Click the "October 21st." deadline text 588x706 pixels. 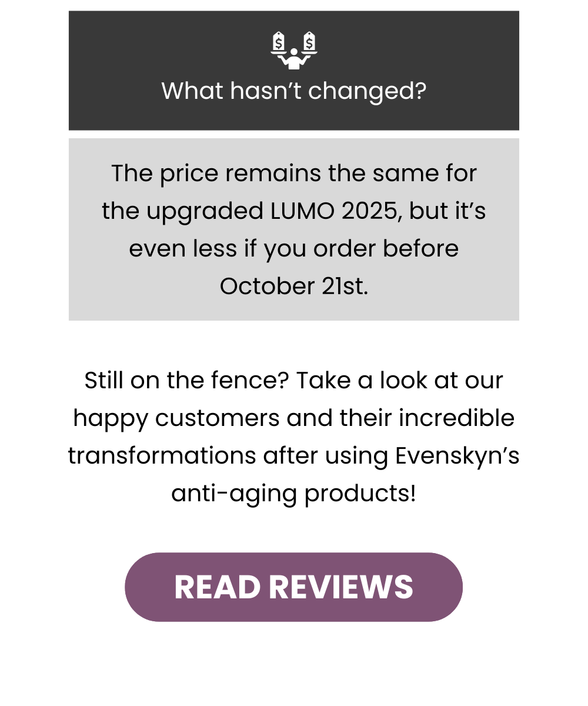[x=294, y=286]
